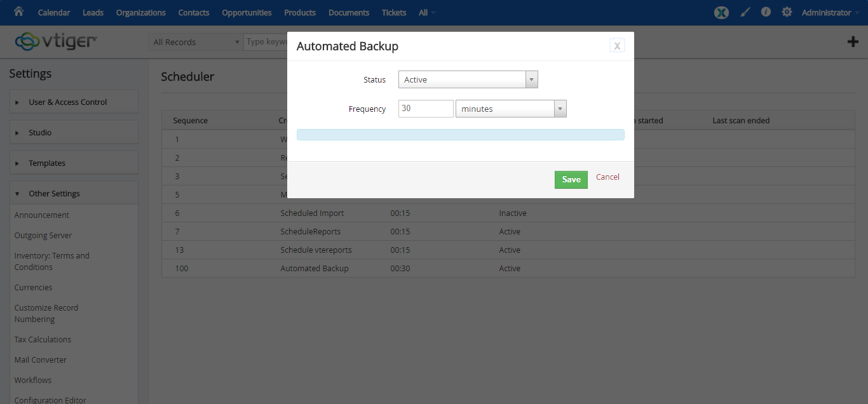868x404 pixels.
Task: Click sequence number 100 cell
Action: (182, 269)
